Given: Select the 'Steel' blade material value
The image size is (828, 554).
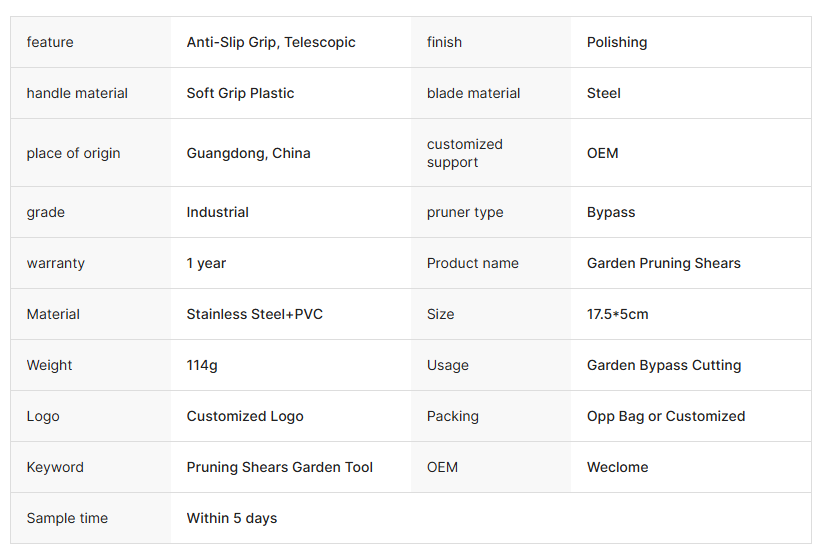Looking at the screenshot, I should pos(604,93).
